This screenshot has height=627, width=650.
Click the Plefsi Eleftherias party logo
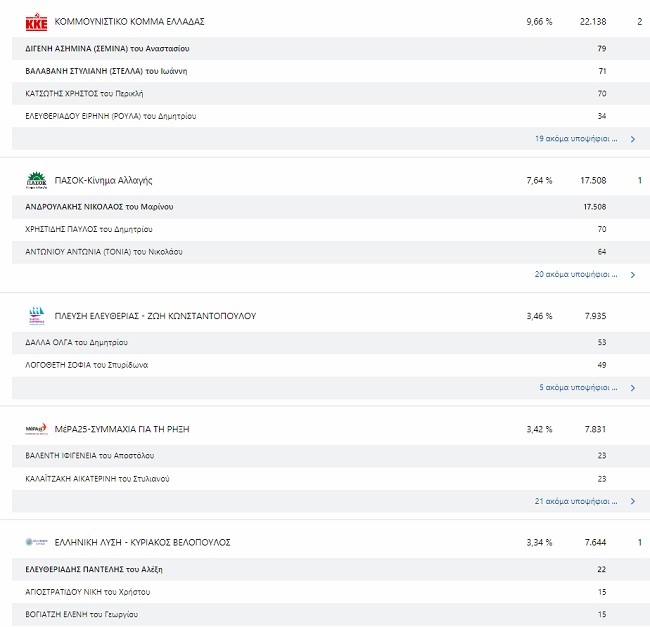(36, 316)
